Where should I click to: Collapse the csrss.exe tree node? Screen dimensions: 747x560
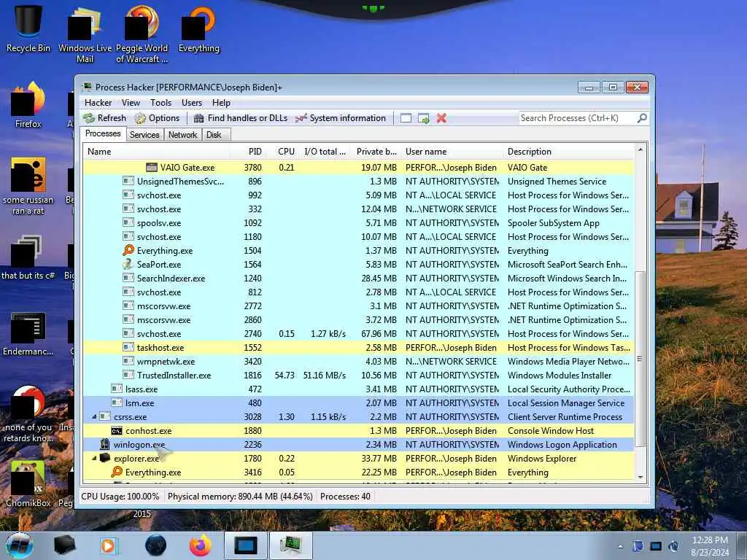94,416
